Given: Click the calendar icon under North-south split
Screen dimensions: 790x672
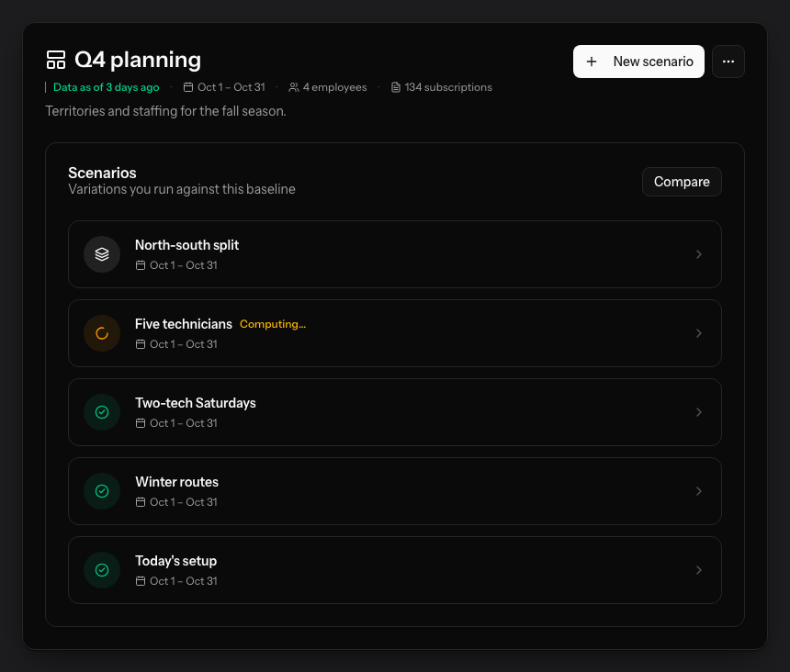Looking at the screenshot, I should 141,265.
